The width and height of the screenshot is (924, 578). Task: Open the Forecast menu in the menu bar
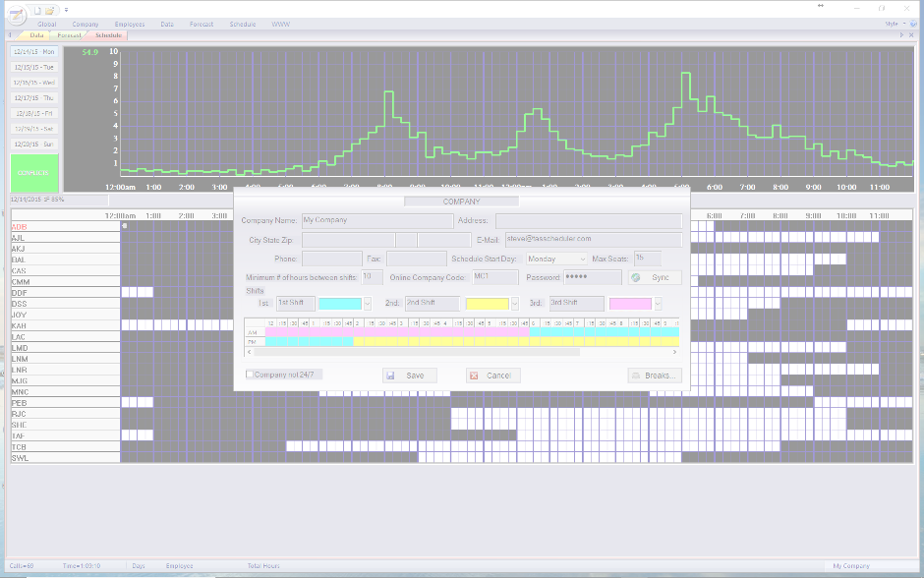click(202, 25)
